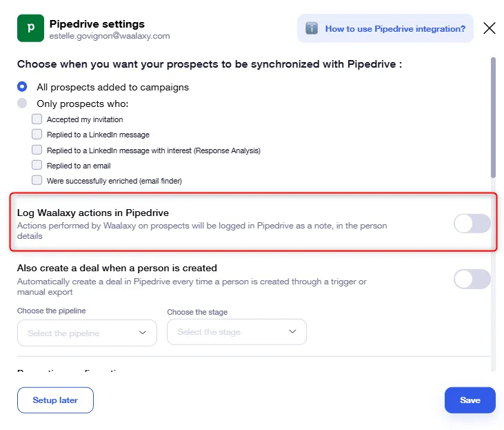504x430 pixels.
Task: Click the green Pipedrive logo icon
Action: pos(30,28)
